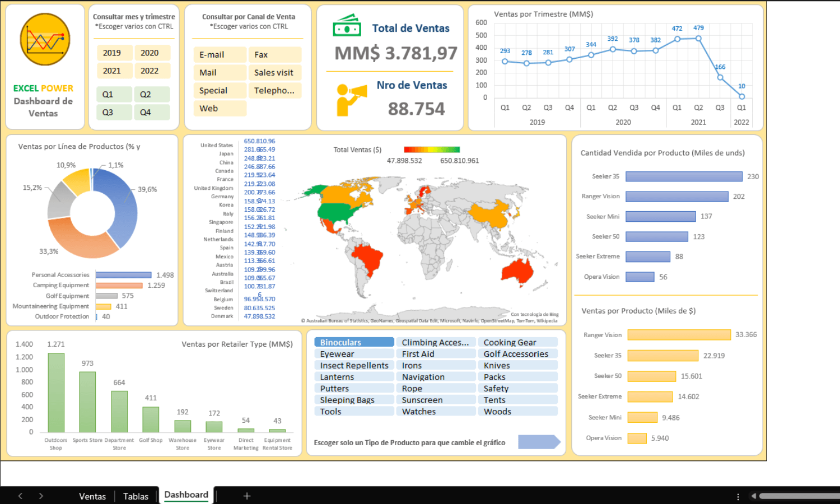Click the 479 data point on quarterly line
This screenshot has width=840, height=504.
click(x=698, y=39)
